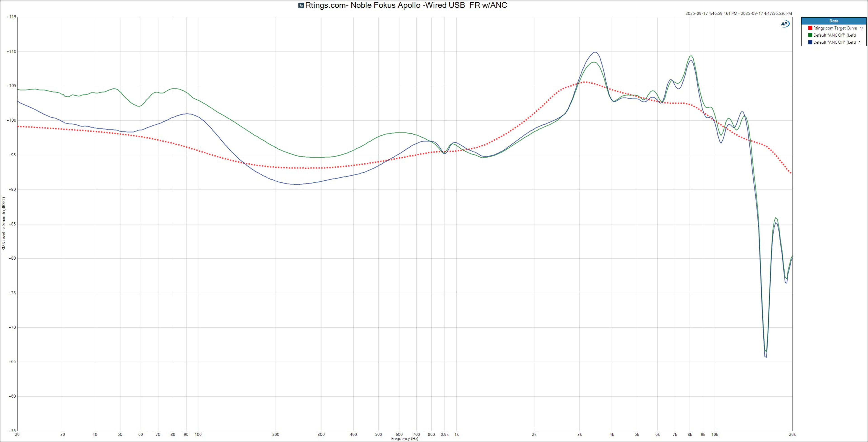The width and height of the screenshot is (868, 442).
Task: Click the fx icon beside the graph title
Action: [301, 5]
